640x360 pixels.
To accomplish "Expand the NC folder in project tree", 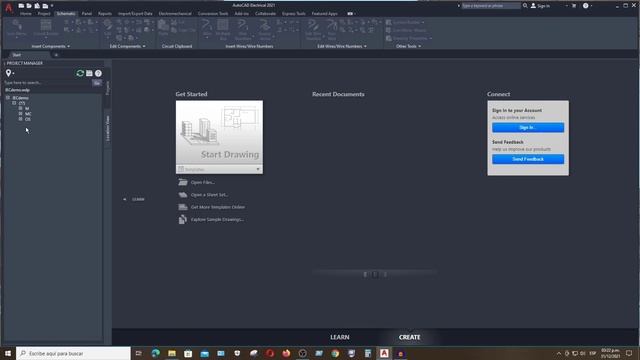I will point(20,114).
